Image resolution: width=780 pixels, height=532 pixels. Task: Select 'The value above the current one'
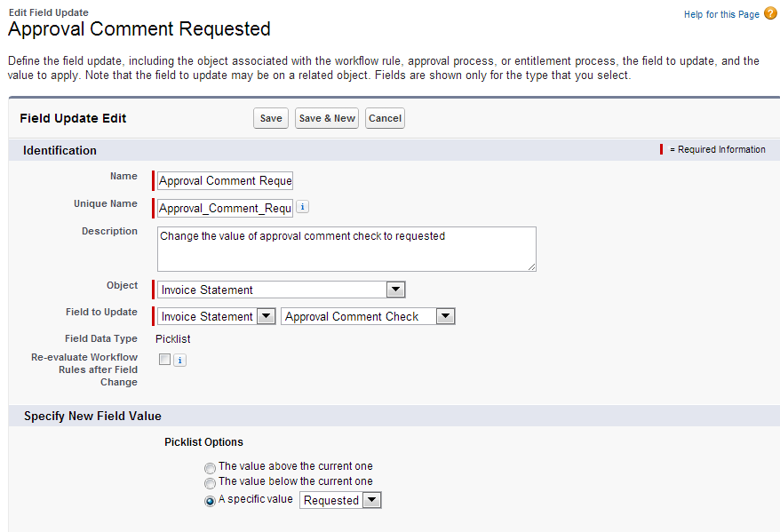pos(210,468)
